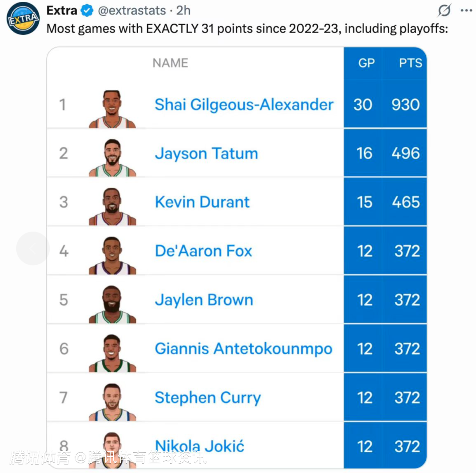Click the @extrastats handle
This screenshot has width=476, height=473.
(x=132, y=11)
